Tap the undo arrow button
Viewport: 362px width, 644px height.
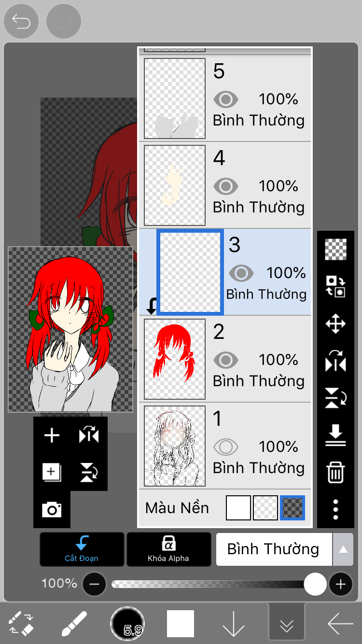pyautogui.click(x=21, y=21)
